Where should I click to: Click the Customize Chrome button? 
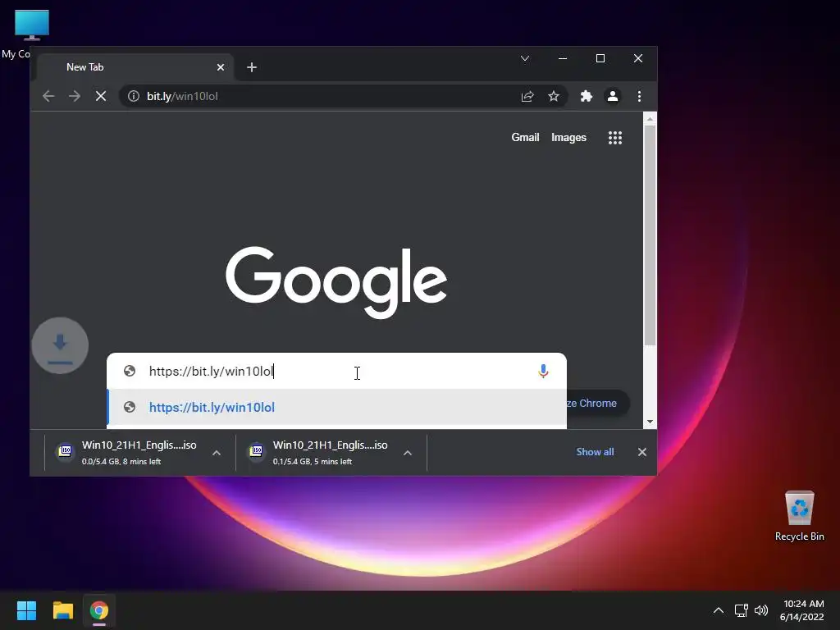(x=598, y=404)
